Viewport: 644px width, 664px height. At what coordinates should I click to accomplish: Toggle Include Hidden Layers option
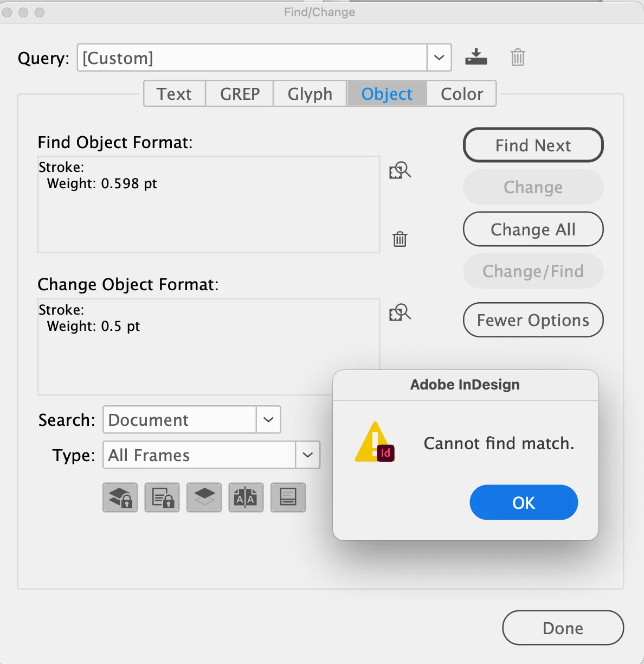click(x=204, y=497)
